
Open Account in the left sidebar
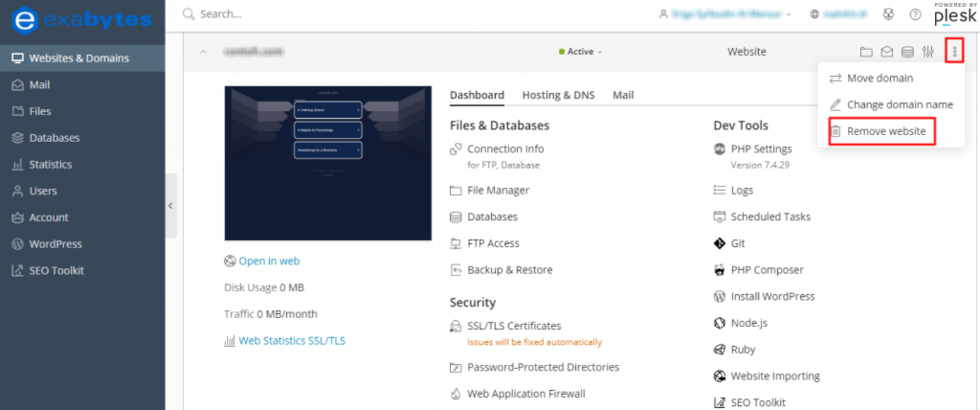click(82, 217)
